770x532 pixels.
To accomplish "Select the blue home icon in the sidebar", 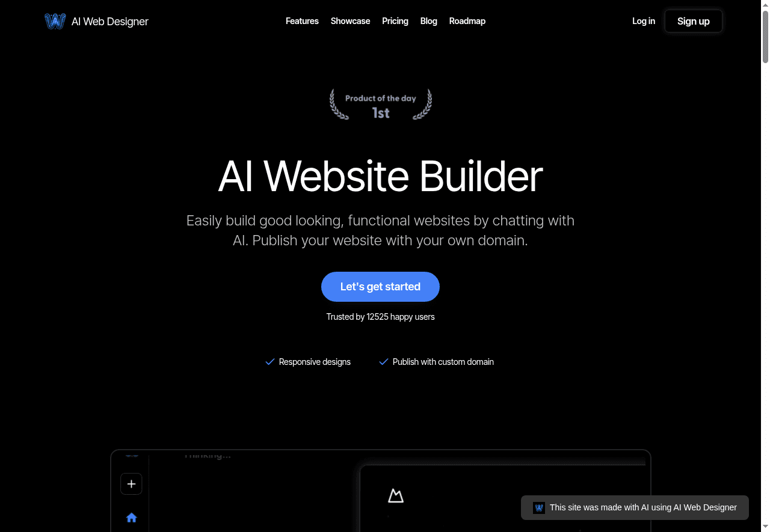I will tap(131, 517).
